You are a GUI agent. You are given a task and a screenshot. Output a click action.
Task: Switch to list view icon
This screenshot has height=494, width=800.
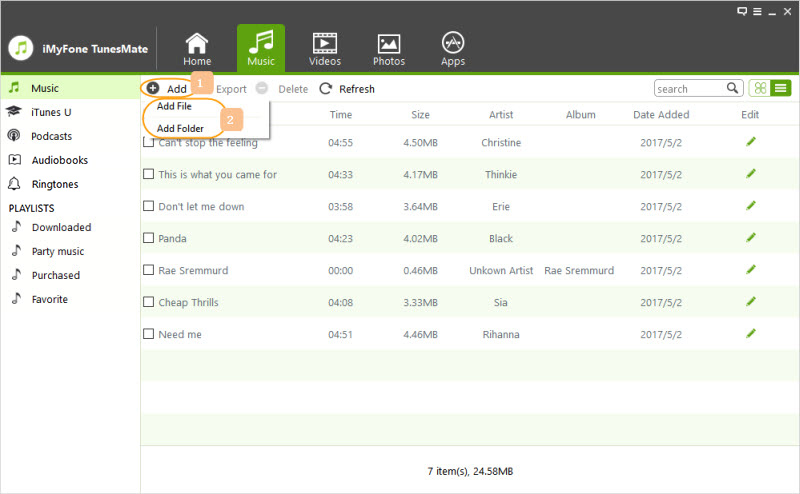780,89
